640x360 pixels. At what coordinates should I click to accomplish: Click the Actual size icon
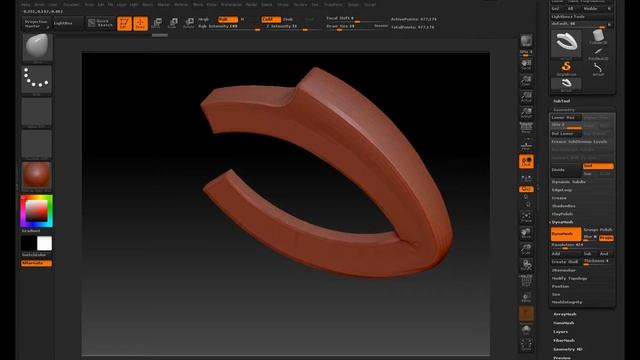pos(526,97)
